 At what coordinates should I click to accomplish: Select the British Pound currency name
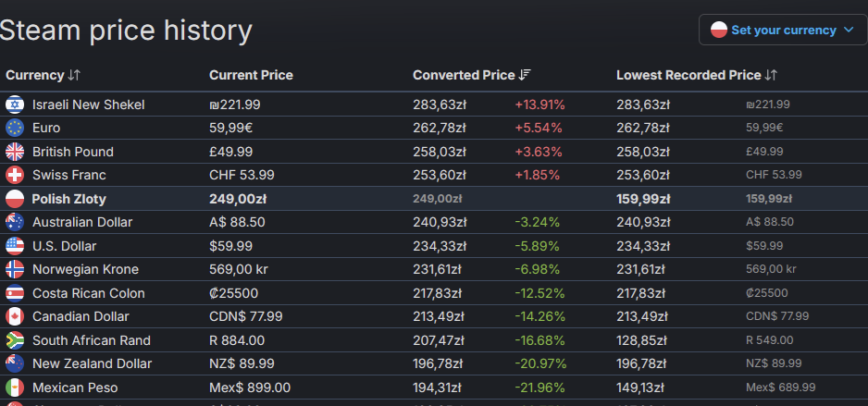click(x=72, y=152)
